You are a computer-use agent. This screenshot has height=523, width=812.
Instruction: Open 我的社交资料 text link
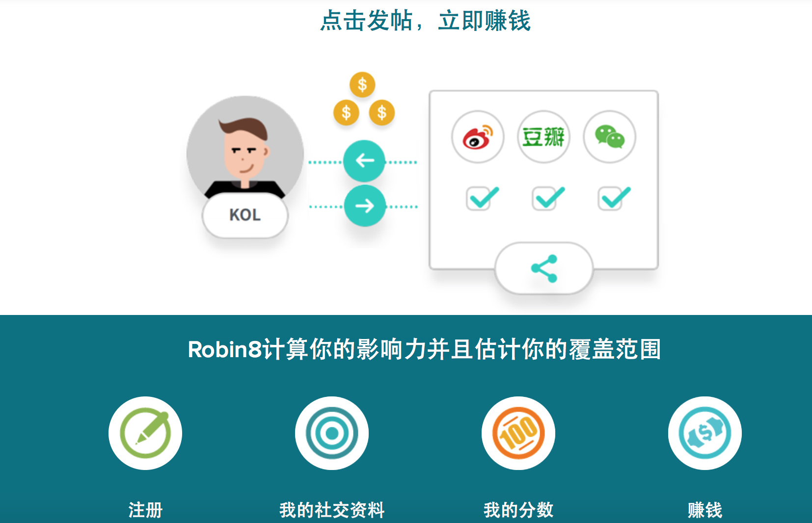[332, 510]
